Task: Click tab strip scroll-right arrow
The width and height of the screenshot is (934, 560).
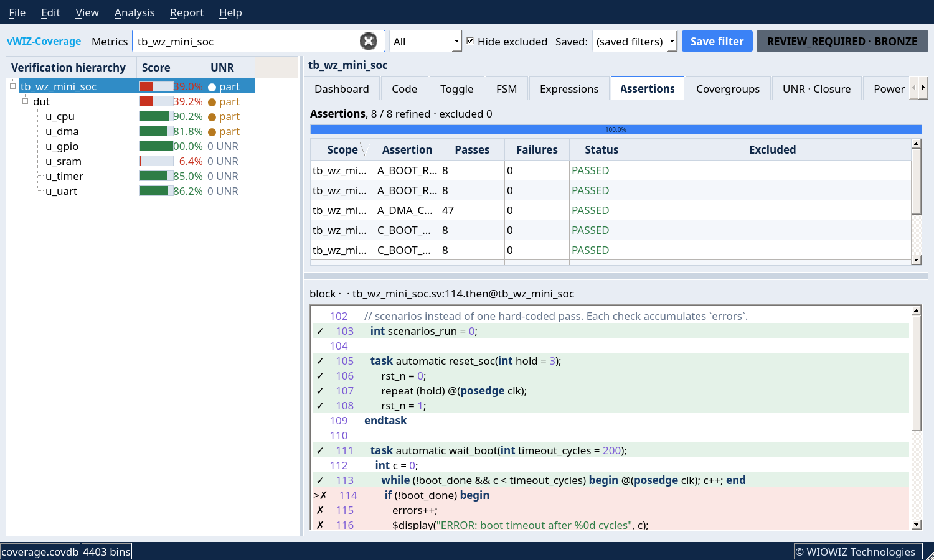Action: point(923,88)
